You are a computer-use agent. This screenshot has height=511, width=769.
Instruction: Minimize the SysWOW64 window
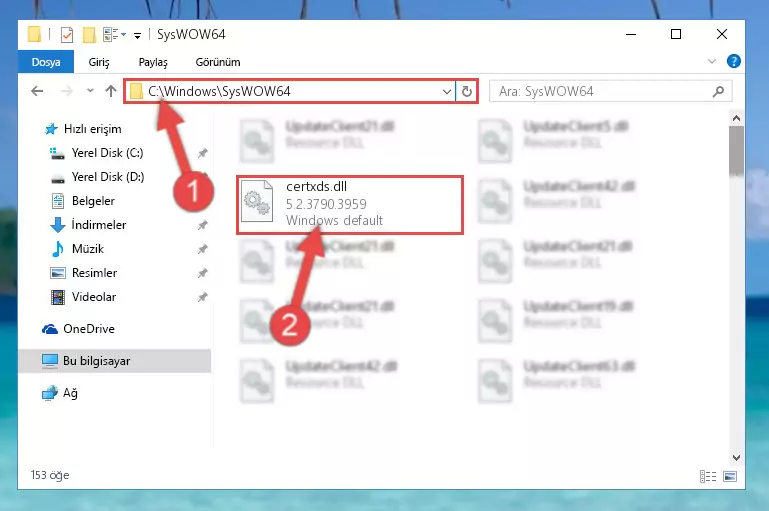631,34
